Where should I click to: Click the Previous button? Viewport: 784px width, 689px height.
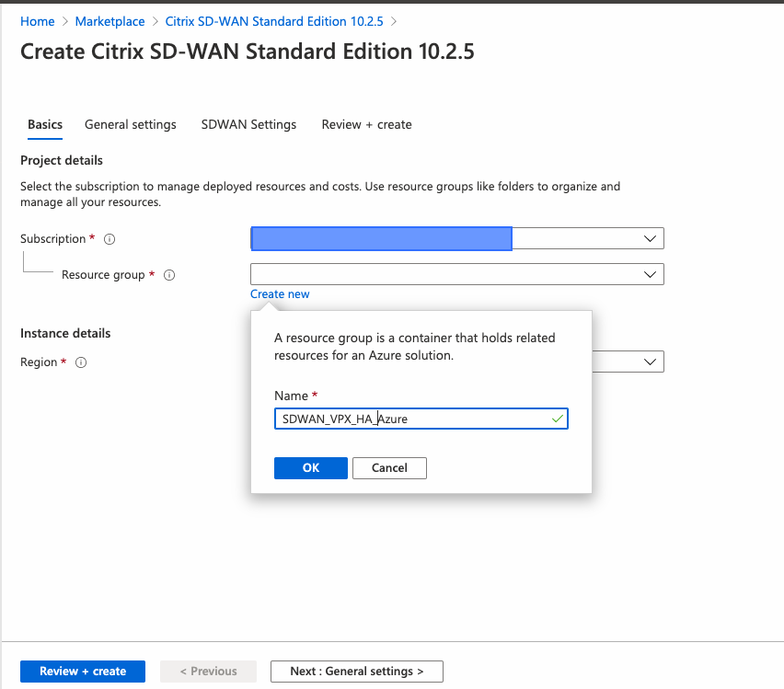click(209, 672)
